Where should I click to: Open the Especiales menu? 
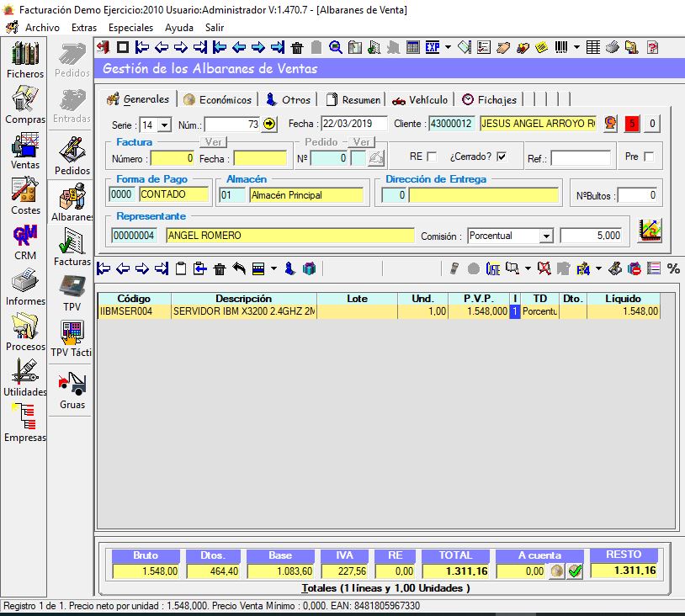click(130, 28)
